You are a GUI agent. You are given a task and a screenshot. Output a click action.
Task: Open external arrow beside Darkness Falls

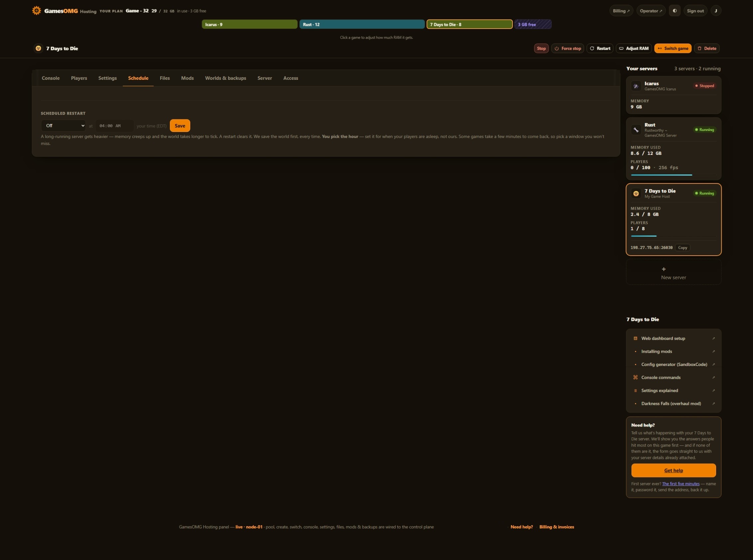point(713,403)
